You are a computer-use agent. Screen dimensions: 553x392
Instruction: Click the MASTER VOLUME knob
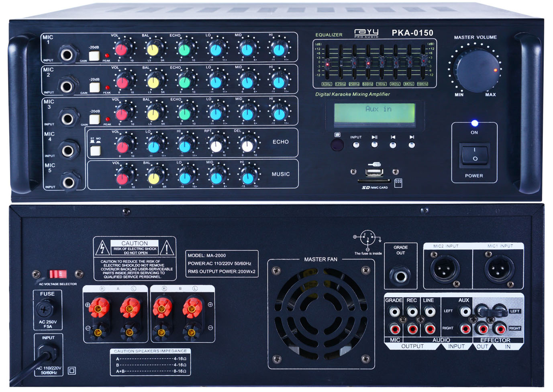coord(475,70)
